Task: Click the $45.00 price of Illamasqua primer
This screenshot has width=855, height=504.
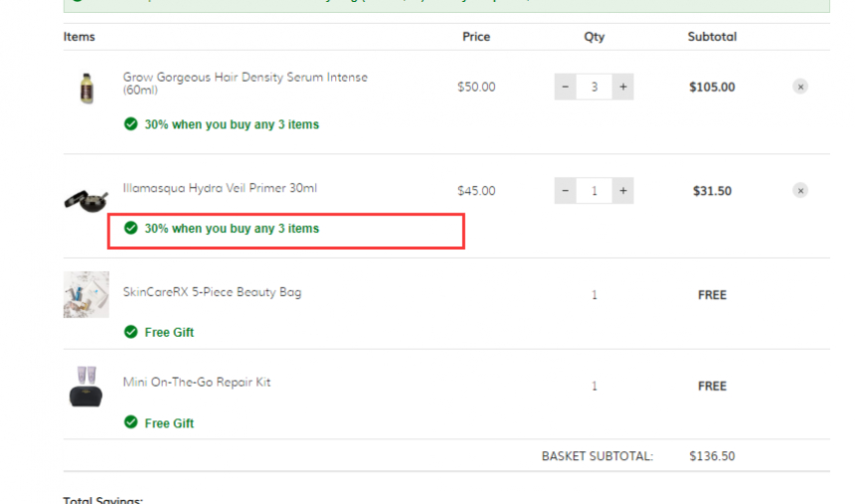Action: [476, 190]
